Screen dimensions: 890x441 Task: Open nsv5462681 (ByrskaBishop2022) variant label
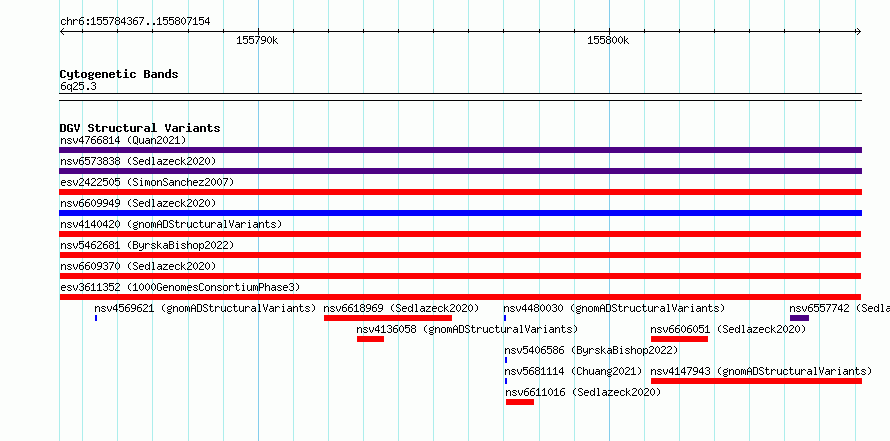point(147,245)
